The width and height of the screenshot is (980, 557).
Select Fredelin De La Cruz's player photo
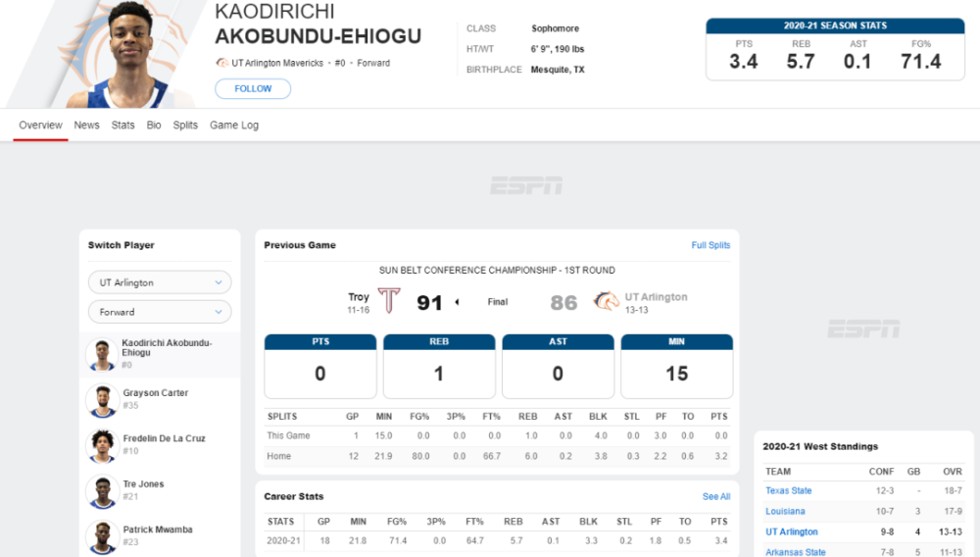(102, 446)
